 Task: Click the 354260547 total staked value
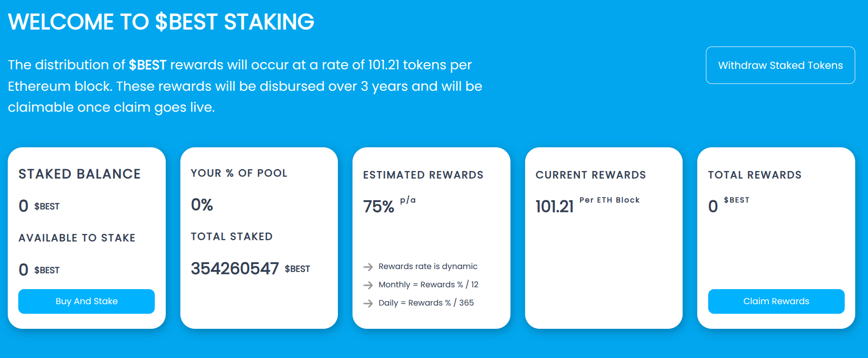(235, 269)
